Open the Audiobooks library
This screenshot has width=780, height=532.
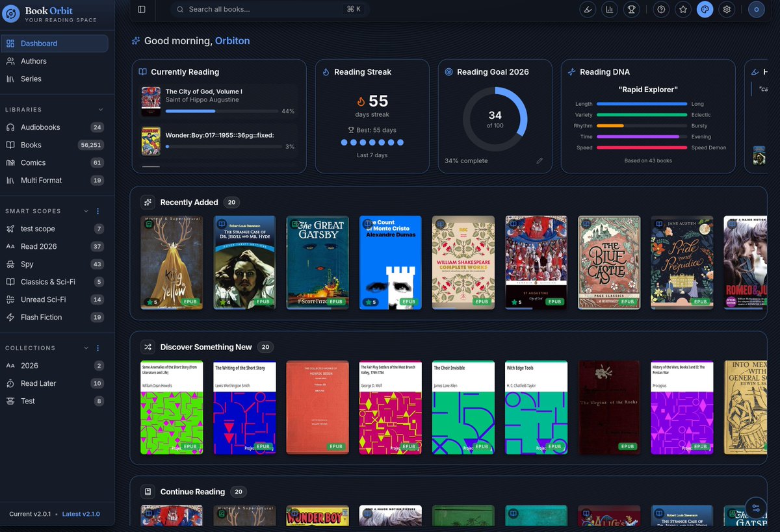[55, 127]
